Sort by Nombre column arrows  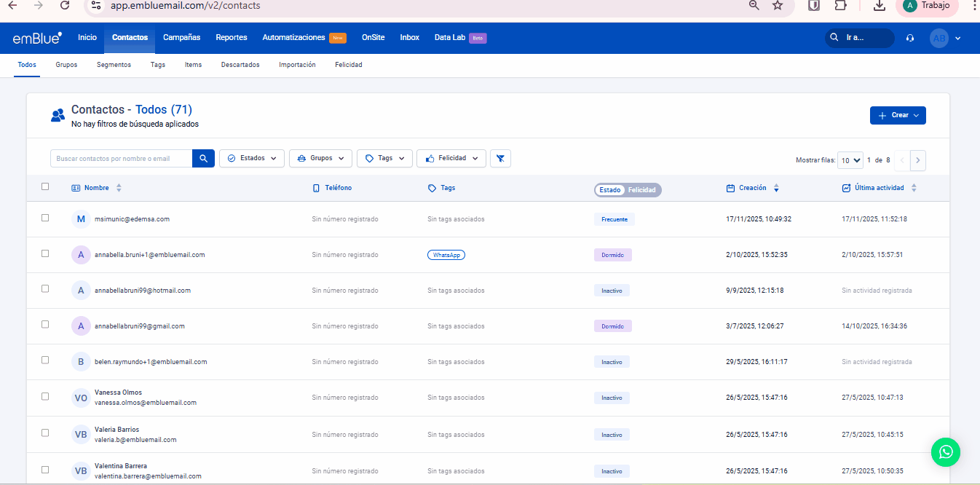click(x=119, y=188)
